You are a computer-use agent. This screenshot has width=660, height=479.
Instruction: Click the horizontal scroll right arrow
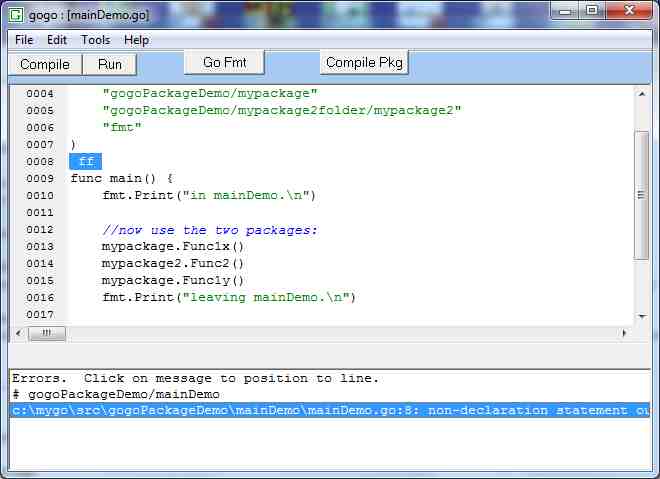[625, 333]
